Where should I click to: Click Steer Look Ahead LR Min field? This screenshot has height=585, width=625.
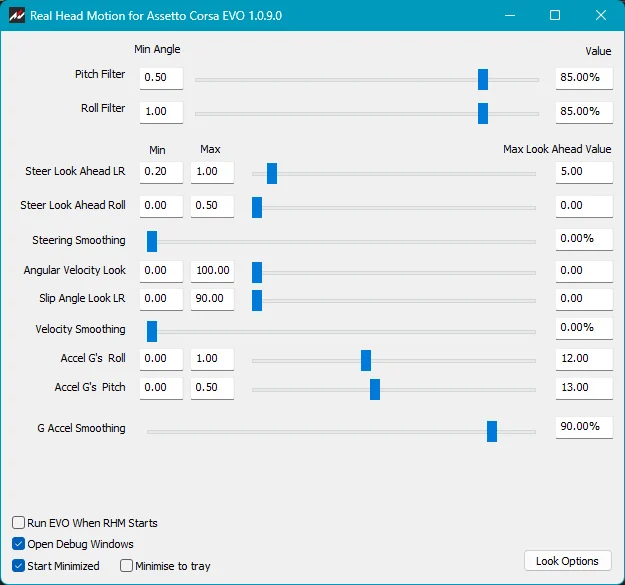[x=161, y=172]
